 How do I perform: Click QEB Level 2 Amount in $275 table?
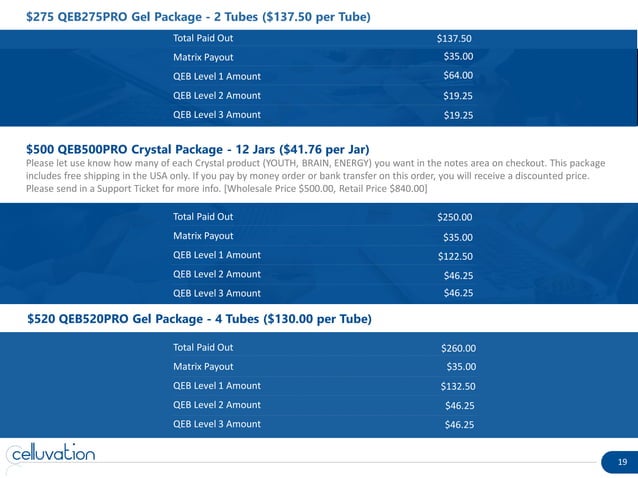216,95
